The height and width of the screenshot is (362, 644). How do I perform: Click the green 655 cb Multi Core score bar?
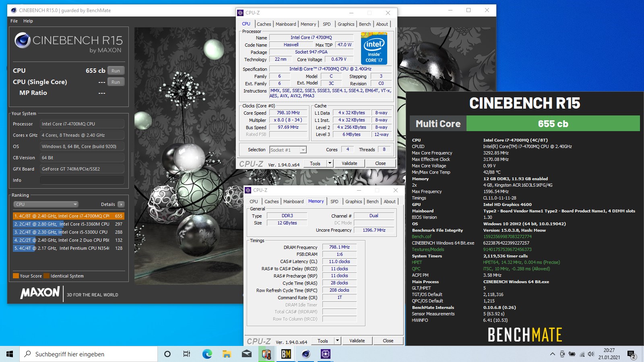(553, 123)
